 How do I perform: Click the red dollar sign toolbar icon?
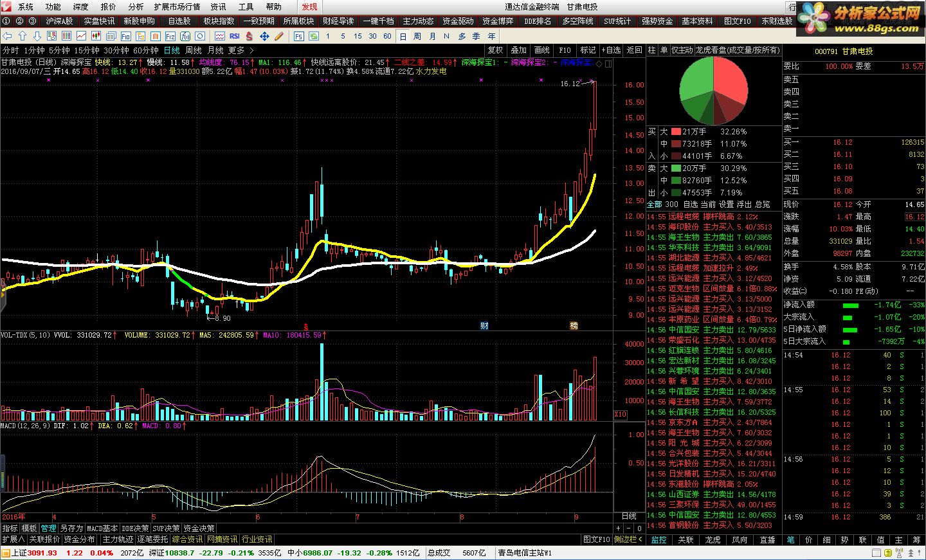coord(249,36)
